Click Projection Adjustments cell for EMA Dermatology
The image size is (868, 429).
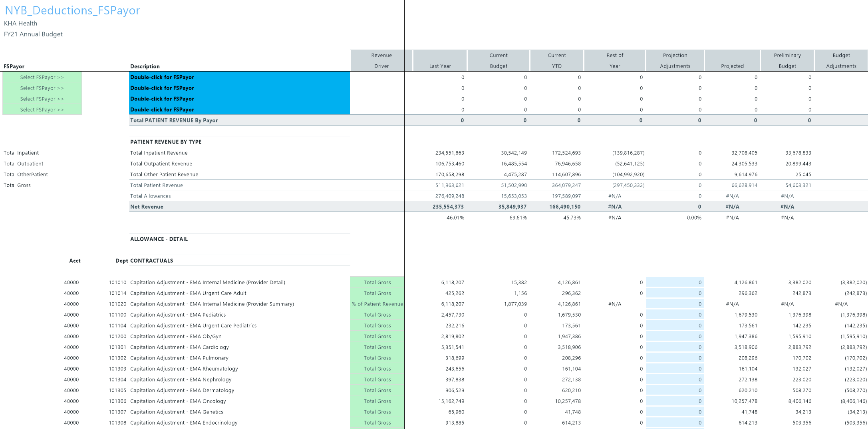point(675,390)
